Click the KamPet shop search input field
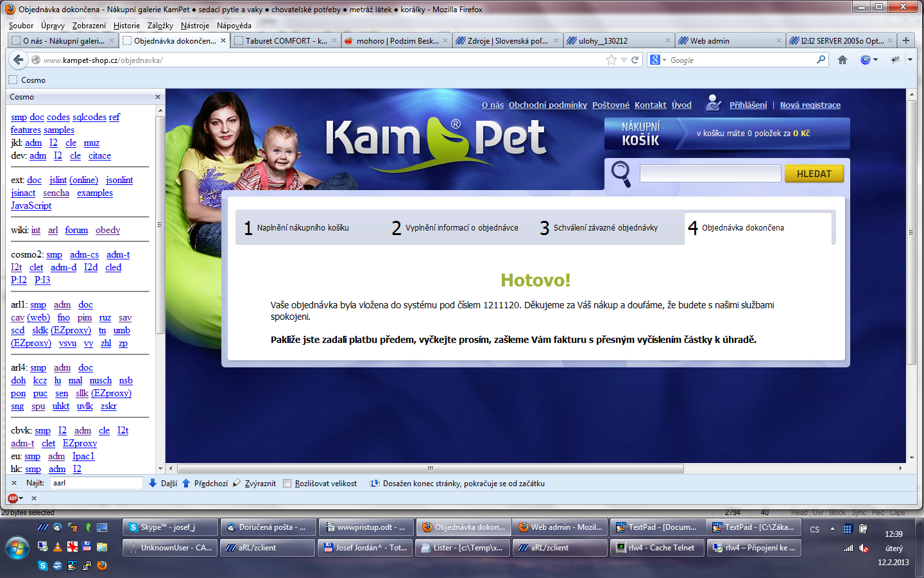This screenshot has height=578, width=924. click(710, 173)
